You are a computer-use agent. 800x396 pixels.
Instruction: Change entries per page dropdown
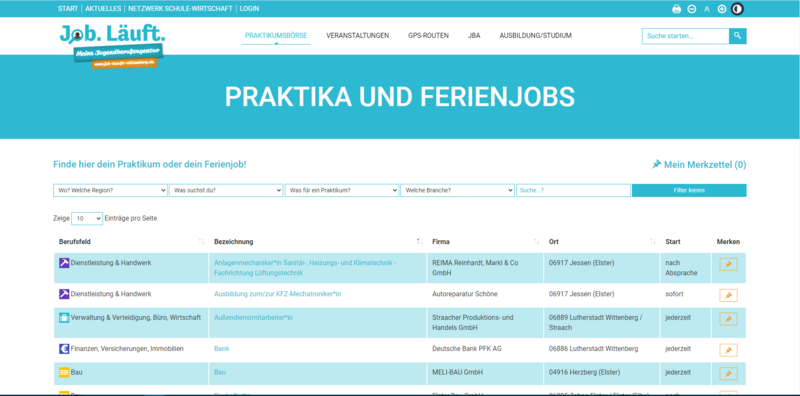coord(87,218)
